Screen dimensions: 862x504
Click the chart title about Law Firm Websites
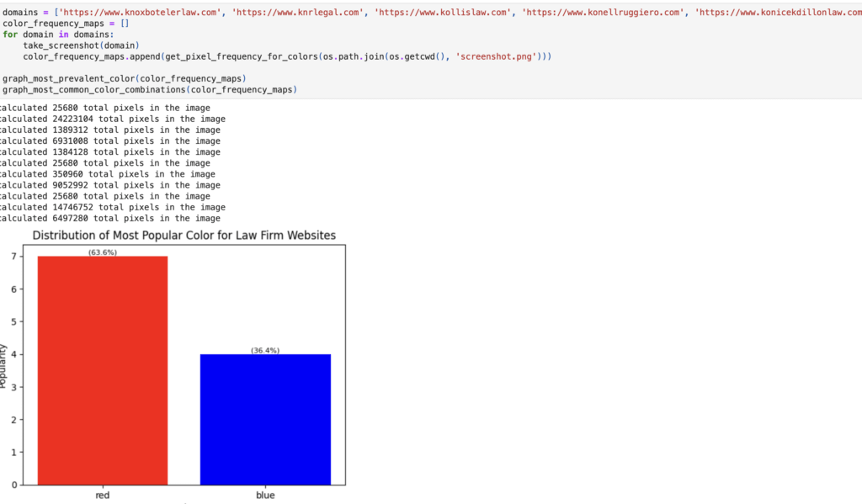(184, 236)
